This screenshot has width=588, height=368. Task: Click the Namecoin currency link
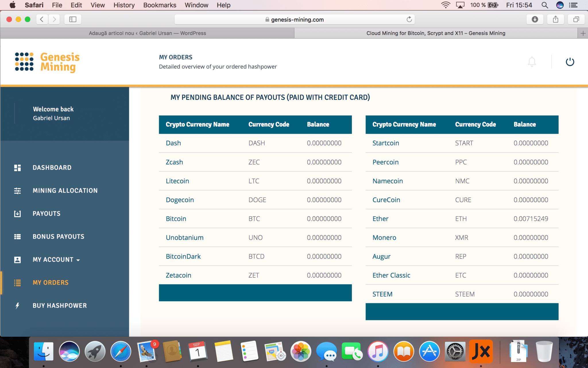coord(388,181)
